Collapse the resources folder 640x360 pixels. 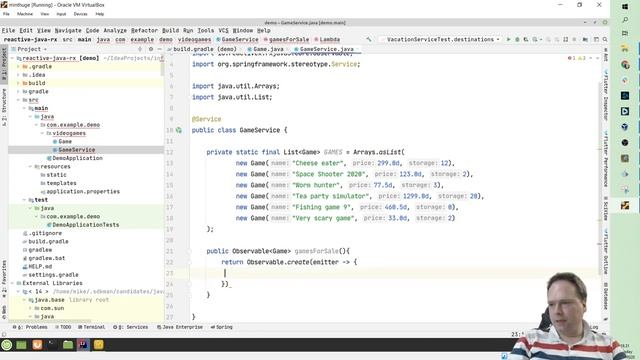(30, 167)
